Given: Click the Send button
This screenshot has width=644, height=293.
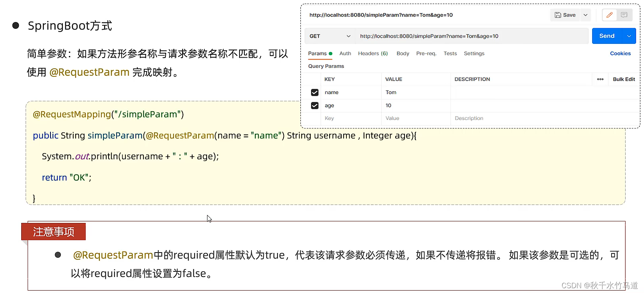Looking at the screenshot, I should [607, 36].
